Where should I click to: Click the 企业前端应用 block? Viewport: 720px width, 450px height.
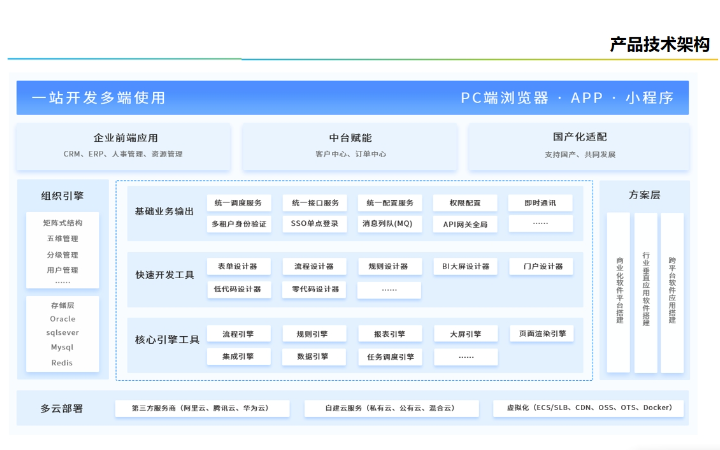124,145
